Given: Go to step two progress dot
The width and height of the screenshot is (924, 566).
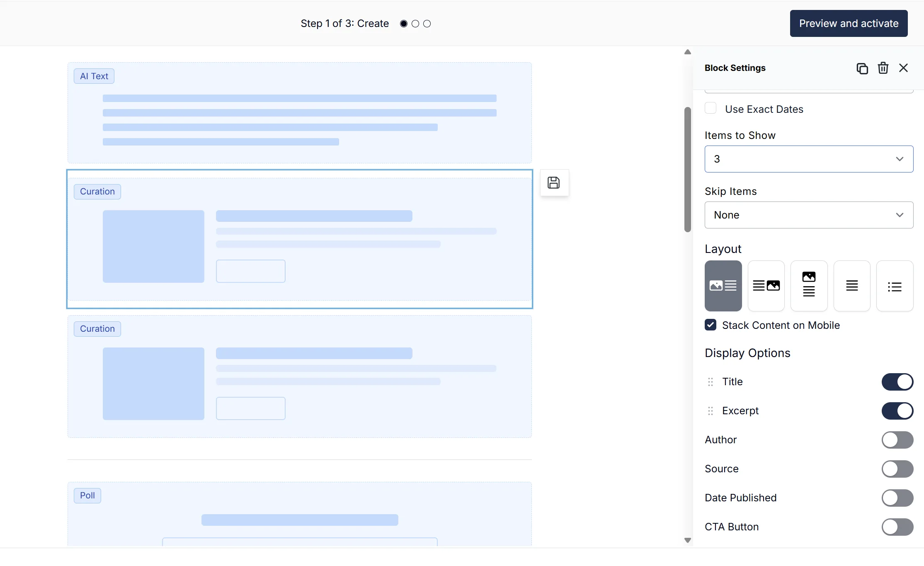Looking at the screenshot, I should pos(415,24).
